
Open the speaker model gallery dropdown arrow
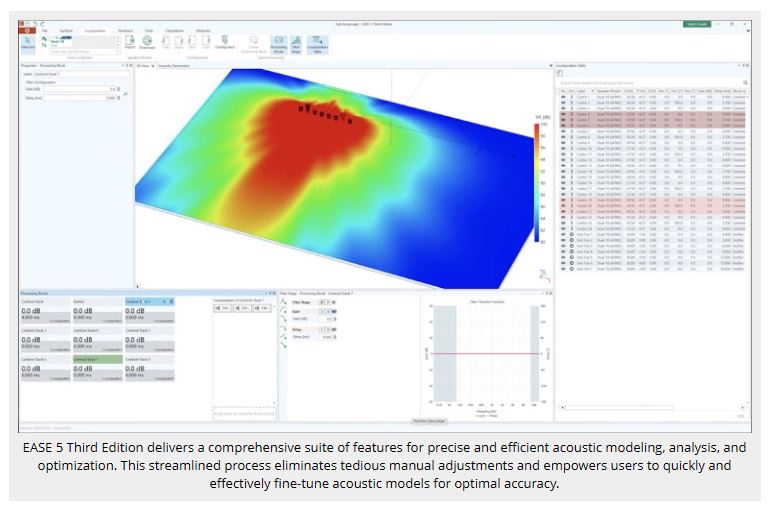click(x=118, y=44)
